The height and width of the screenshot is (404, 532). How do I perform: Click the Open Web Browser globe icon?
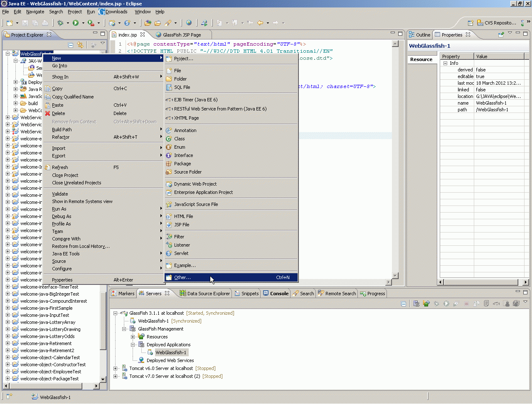click(189, 23)
